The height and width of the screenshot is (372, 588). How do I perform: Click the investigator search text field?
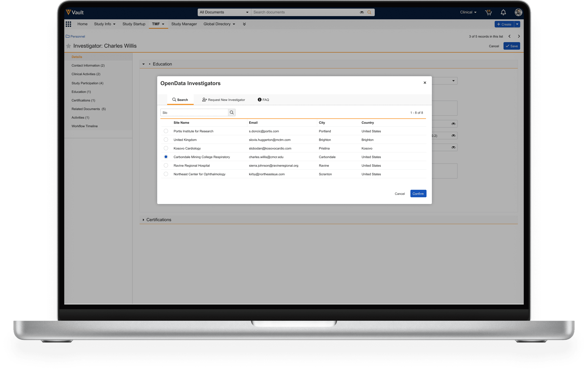pyautogui.click(x=194, y=113)
